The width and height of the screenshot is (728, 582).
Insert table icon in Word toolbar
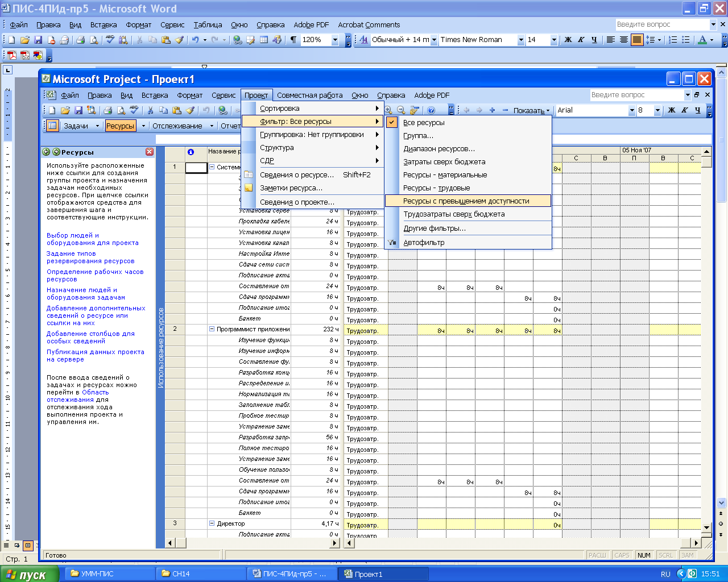click(264, 40)
